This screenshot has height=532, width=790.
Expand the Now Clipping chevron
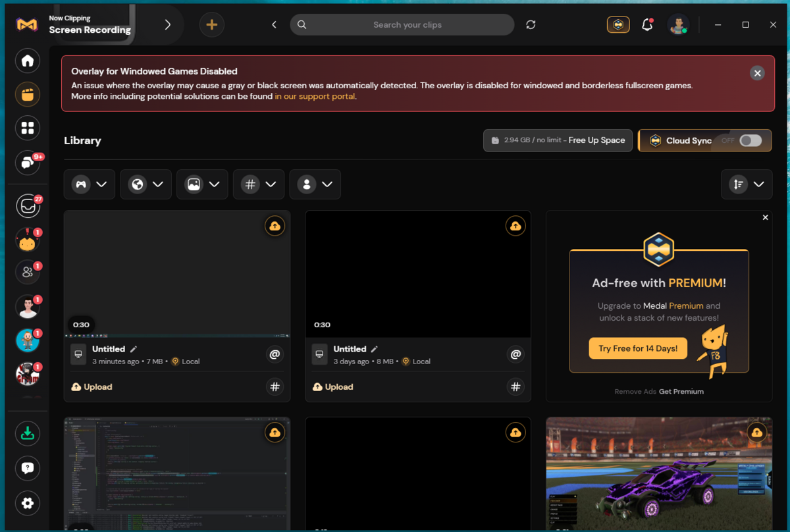[167, 25]
